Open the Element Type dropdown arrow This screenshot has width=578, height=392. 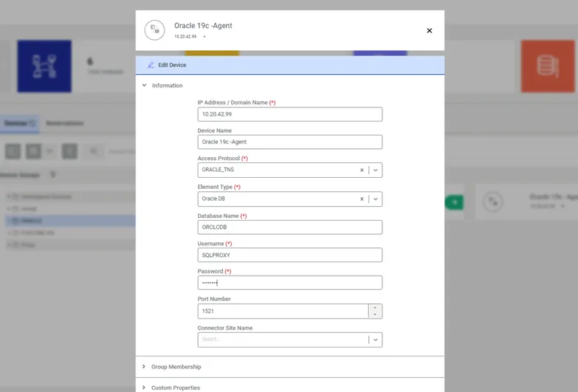(x=375, y=199)
